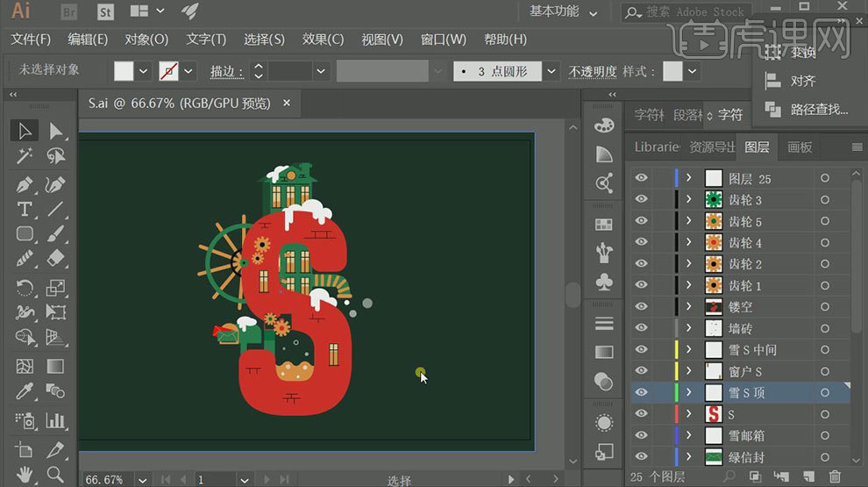
Task: Expand the 雪 S 中间 layer
Action: pyautogui.click(x=688, y=349)
